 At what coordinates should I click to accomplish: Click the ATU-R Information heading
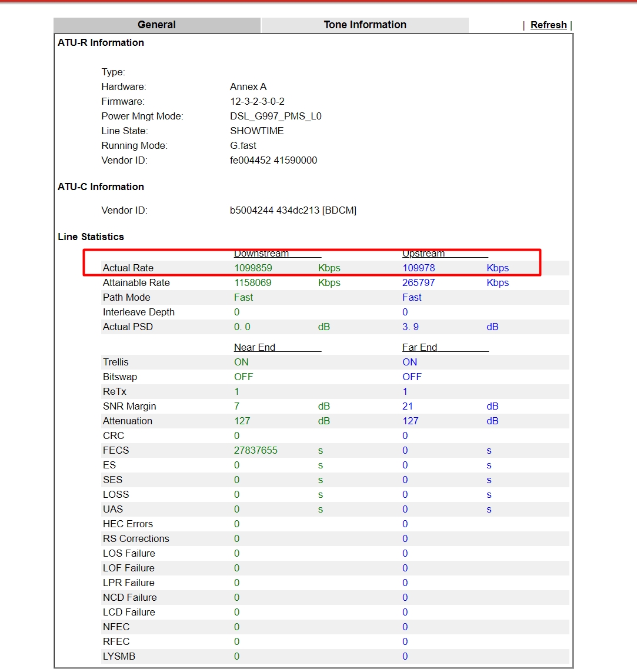101,42
